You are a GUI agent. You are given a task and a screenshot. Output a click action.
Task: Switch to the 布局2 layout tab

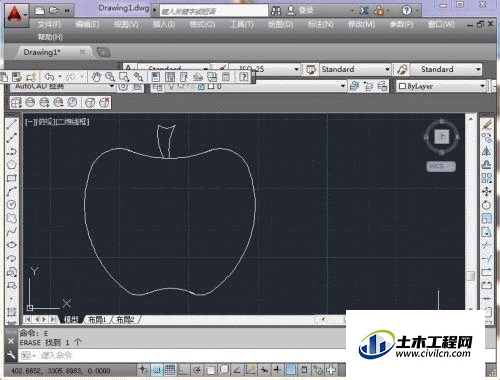point(125,320)
